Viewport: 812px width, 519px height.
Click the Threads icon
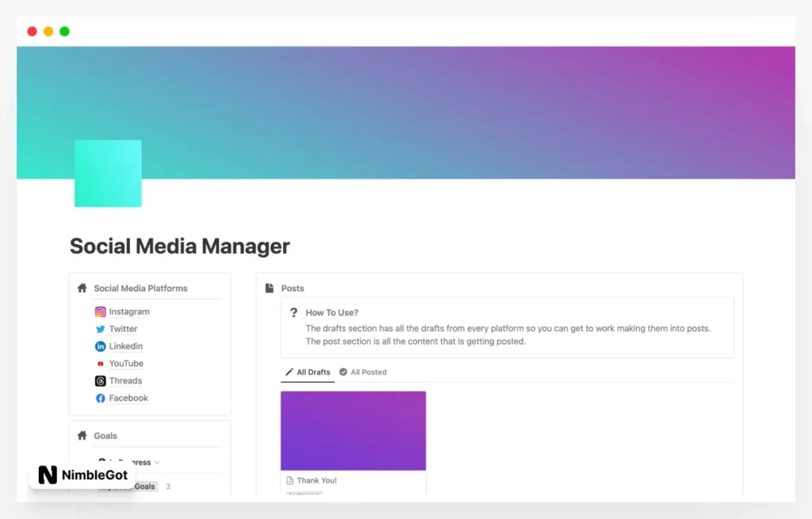[100, 380]
